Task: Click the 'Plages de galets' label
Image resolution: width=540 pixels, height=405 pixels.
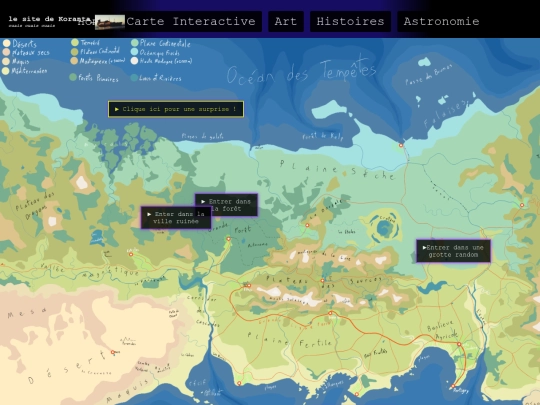Action: [202, 136]
